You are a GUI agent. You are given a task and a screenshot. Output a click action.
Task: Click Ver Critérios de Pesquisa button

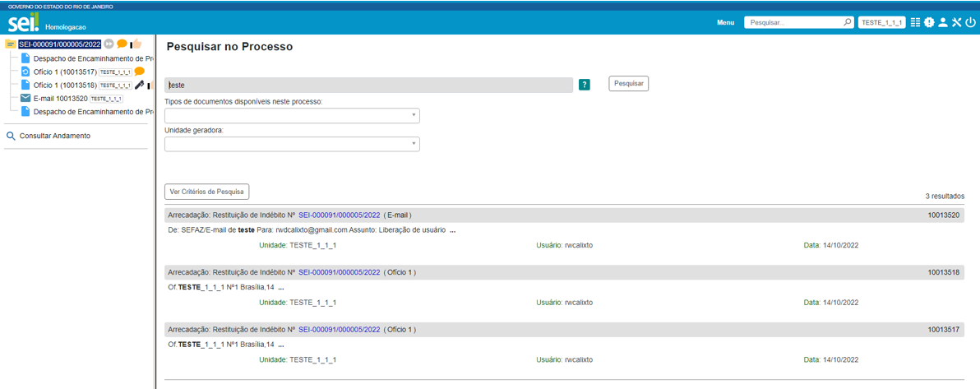click(206, 192)
